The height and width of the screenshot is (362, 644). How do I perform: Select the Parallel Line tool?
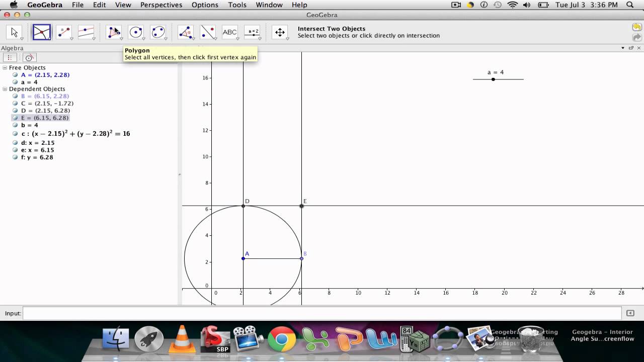point(86,33)
